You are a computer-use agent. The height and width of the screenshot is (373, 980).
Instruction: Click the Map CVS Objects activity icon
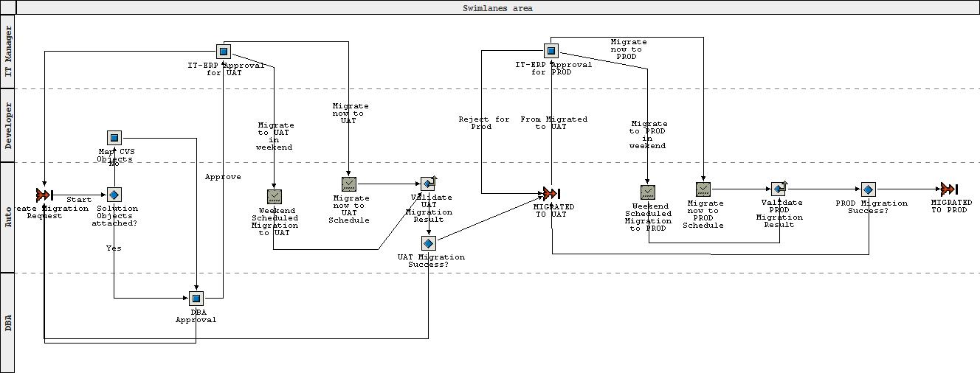click(114, 137)
